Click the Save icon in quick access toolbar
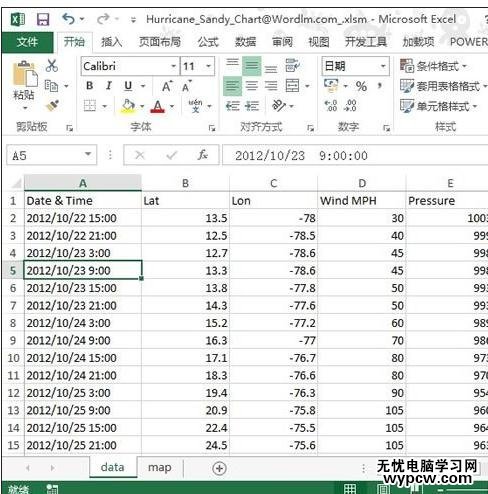The width and height of the screenshot is (488, 494). coord(43,19)
